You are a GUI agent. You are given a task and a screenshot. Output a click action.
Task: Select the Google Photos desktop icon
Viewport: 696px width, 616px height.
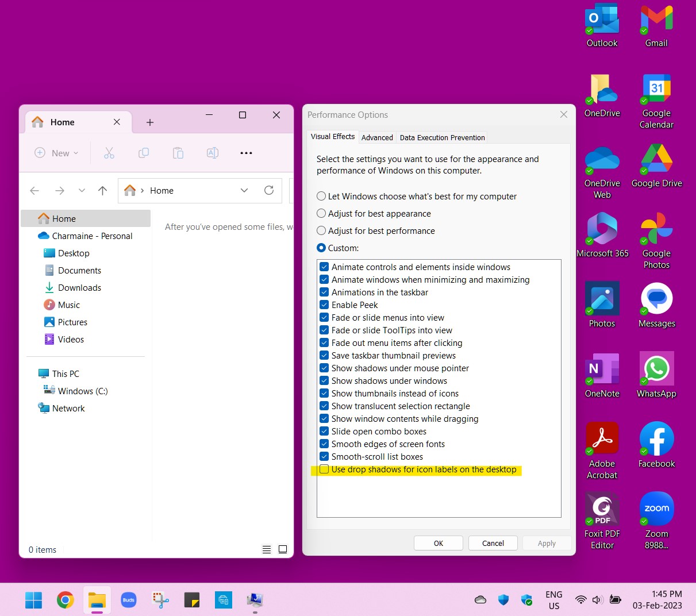pyautogui.click(x=656, y=241)
